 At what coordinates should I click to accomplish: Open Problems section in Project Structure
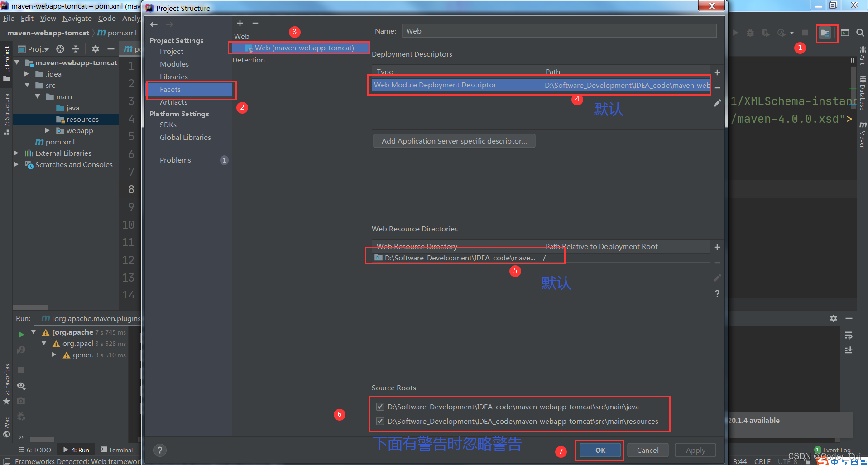(175, 160)
